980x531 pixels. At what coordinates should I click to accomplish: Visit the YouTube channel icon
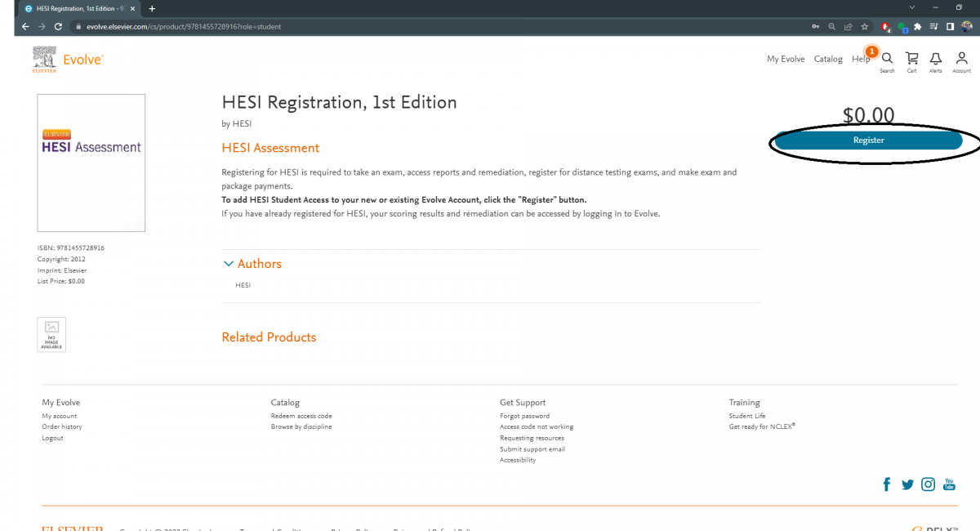tap(949, 484)
